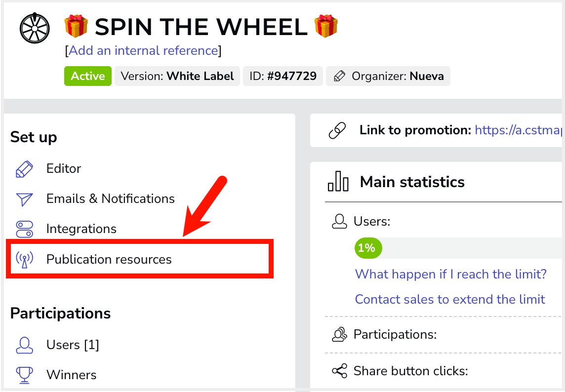Click the Editor pencil icon

[x=24, y=169]
